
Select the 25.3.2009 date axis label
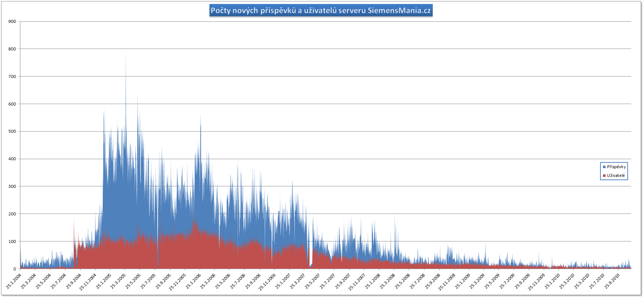(x=477, y=281)
